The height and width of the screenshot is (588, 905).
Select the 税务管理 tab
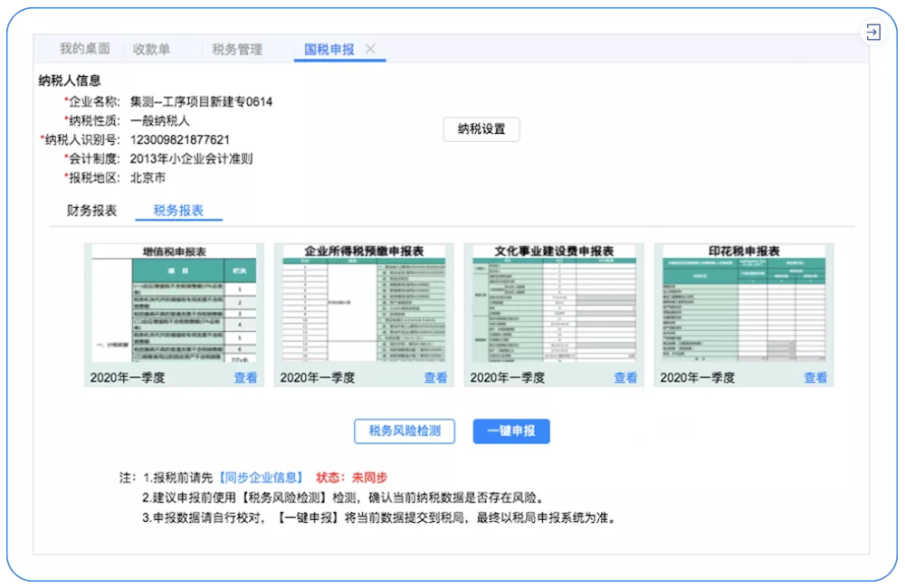point(237,49)
